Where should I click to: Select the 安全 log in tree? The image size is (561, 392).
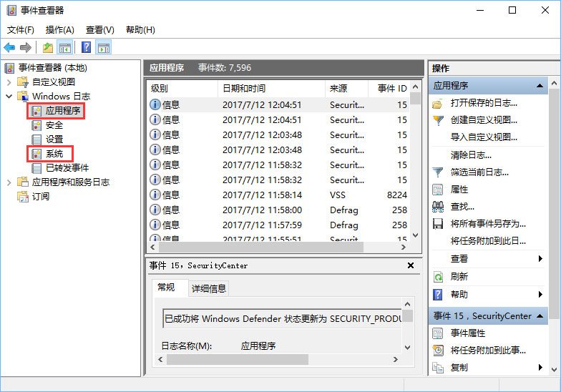(x=54, y=125)
